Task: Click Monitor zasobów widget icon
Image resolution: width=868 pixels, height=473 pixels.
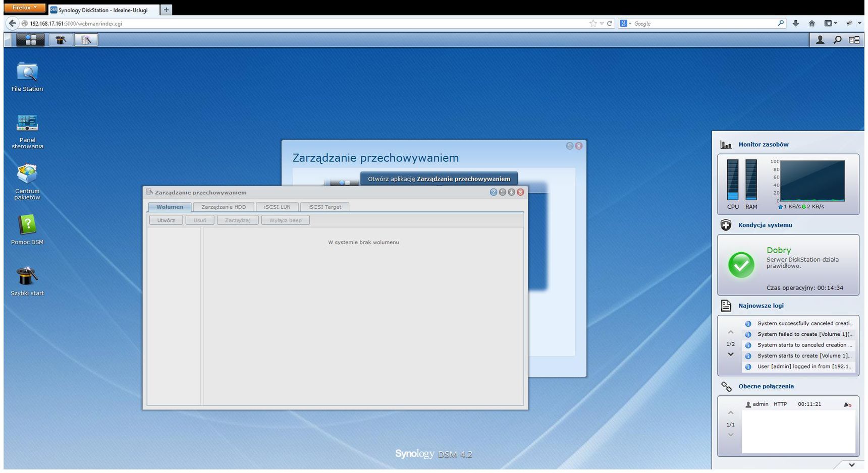Action: pyautogui.click(x=726, y=145)
